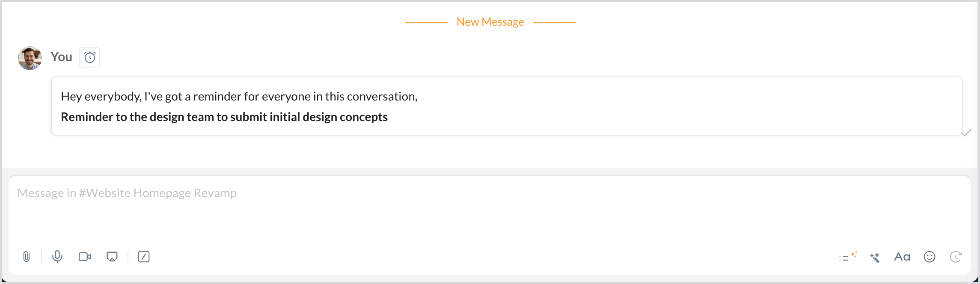The height and width of the screenshot is (284, 980).
Task: Open the screen share icon
Action: point(112,257)
